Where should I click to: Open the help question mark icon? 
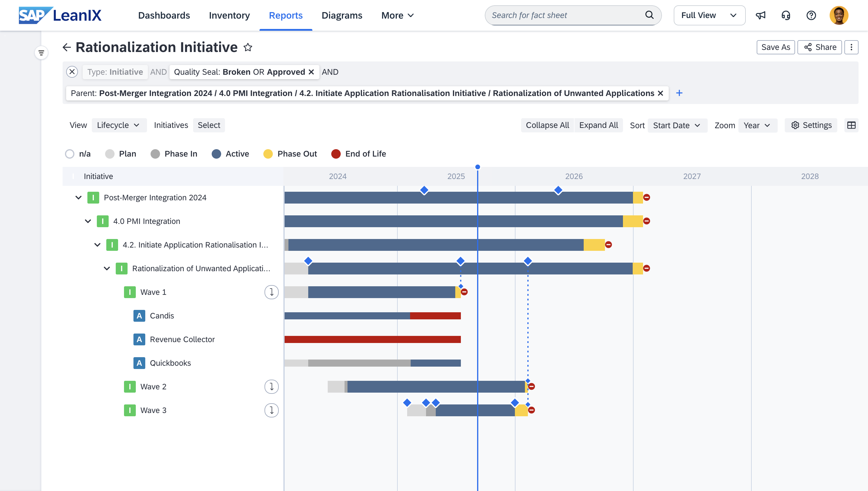811,16
